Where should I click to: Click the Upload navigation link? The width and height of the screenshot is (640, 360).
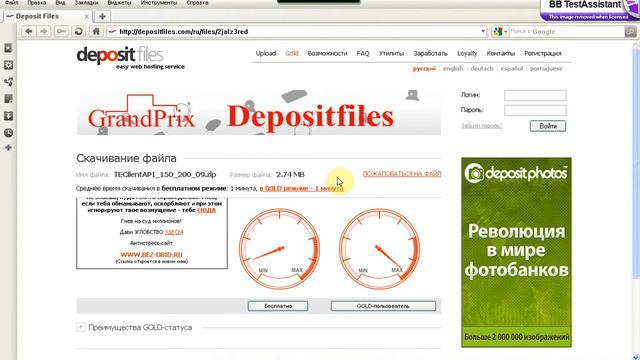266,53
